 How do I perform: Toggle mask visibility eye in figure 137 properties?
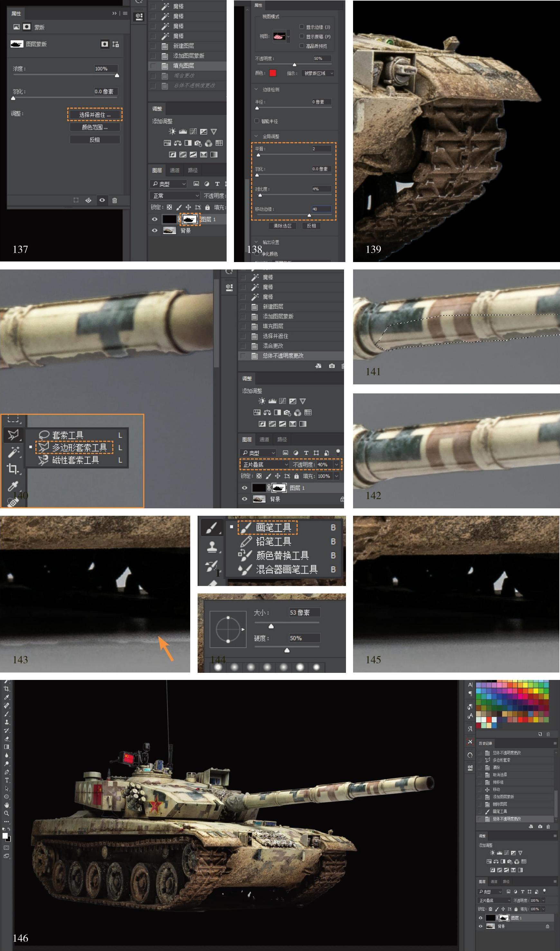[x=102, y=200]
